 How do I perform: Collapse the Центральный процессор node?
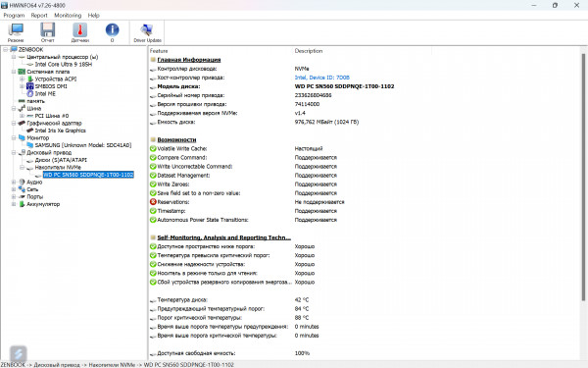pyautogui.click(x=14, y=57)
